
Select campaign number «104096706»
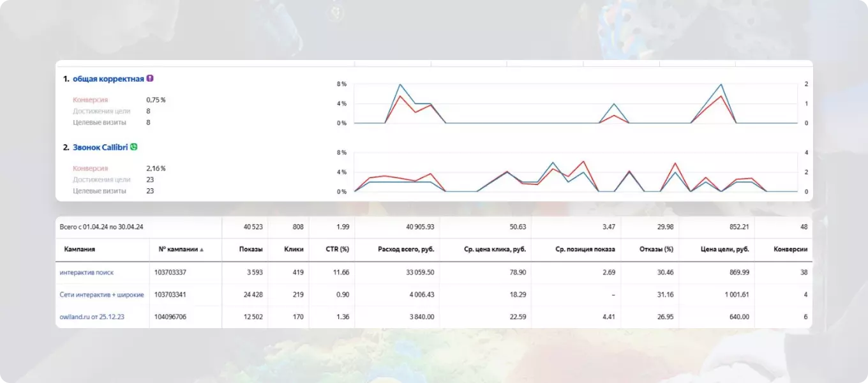coord(170,317)
